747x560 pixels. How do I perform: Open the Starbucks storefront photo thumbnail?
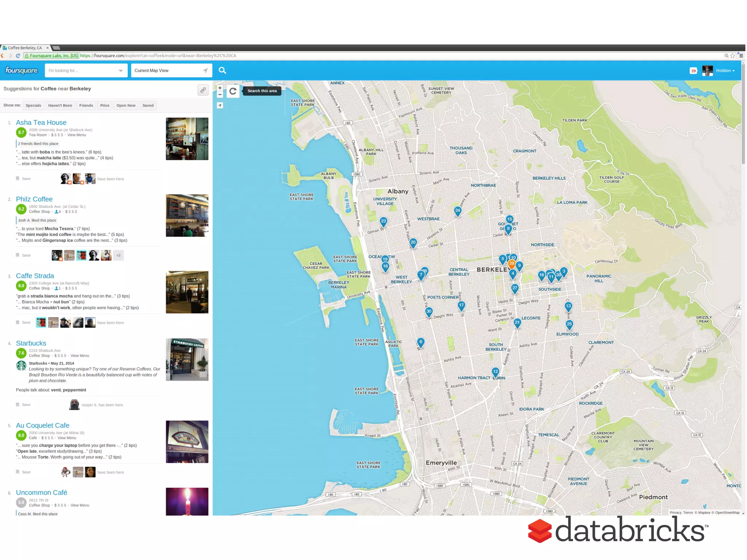(x=187, y=360)
